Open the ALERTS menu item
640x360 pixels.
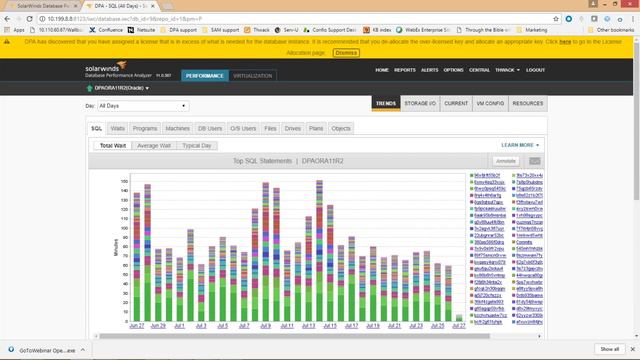tap(429, 70)
